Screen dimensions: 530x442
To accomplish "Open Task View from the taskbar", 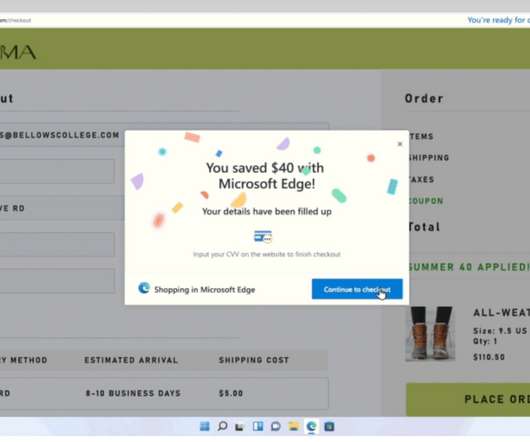I will (240, 427).
